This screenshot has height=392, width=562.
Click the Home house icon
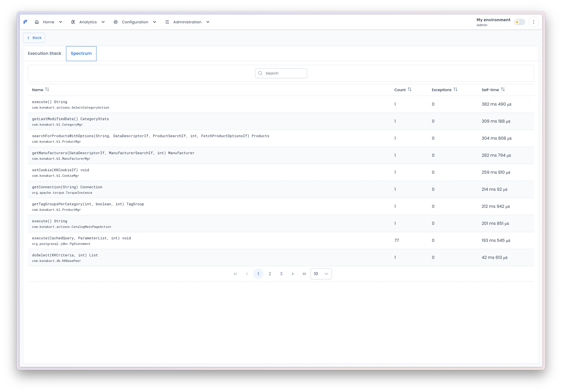pos(37,22)
